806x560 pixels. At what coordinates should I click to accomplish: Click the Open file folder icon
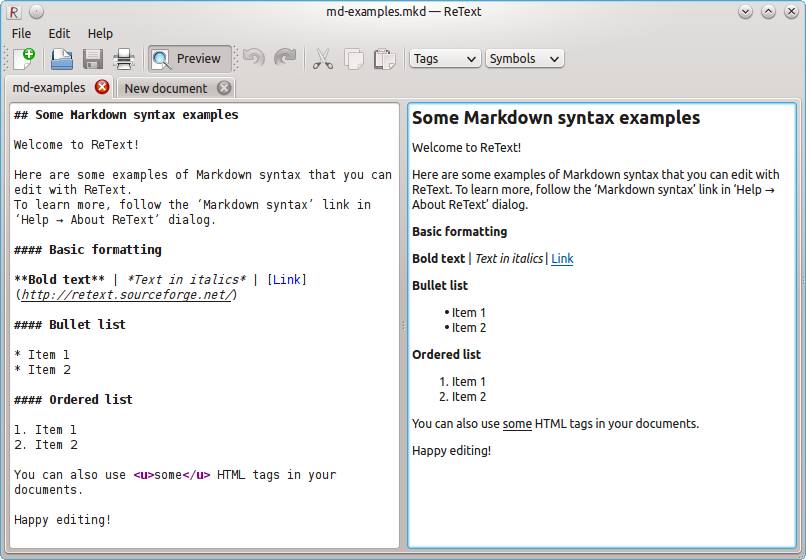pos(62,59)
